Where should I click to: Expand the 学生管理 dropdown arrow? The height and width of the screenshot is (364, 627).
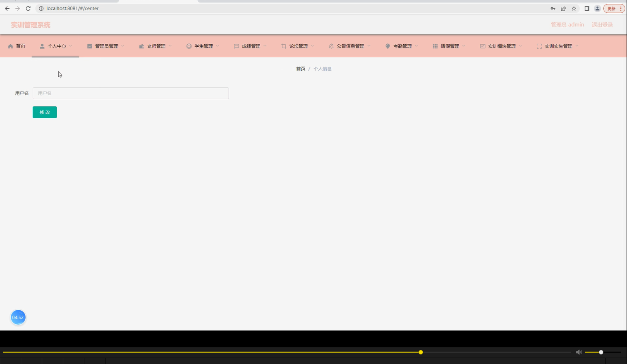tap(218, 46)
